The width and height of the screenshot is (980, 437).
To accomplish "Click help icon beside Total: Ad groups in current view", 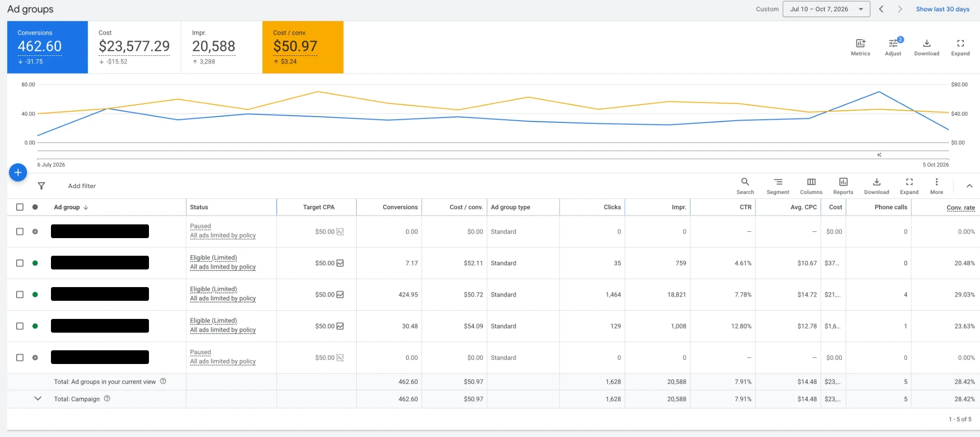I will pos(163,382).
